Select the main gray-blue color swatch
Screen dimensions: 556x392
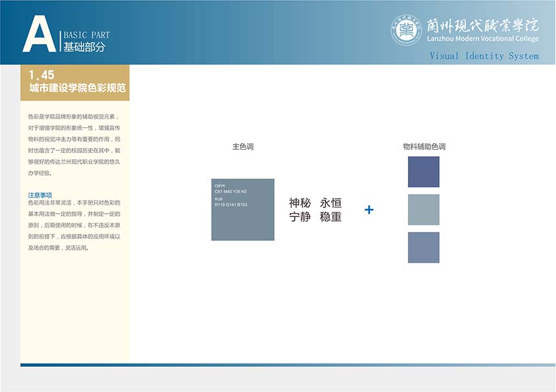click(242, 220)
